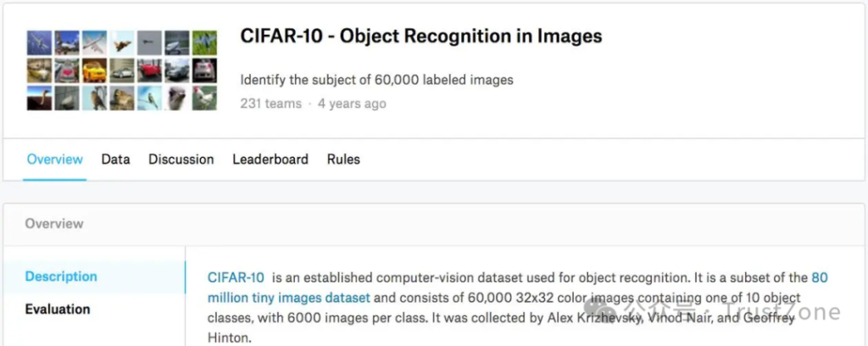
Task: Open the Evaluation section in sidebar
Action: point(58,309)
